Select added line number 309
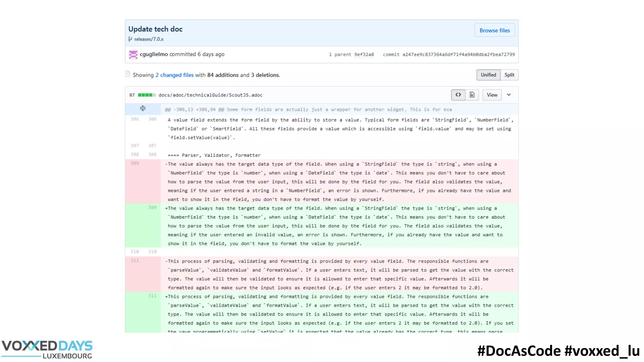The image size is (644, 362). click(152, 207)
